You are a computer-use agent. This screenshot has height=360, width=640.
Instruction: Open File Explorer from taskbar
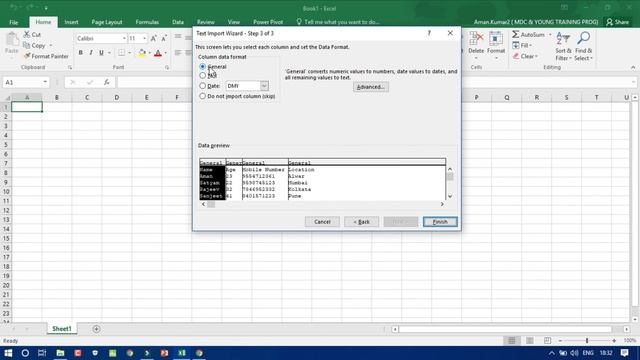(60, 353)
